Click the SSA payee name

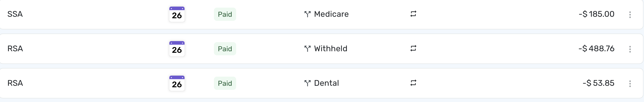pos(15,14)
